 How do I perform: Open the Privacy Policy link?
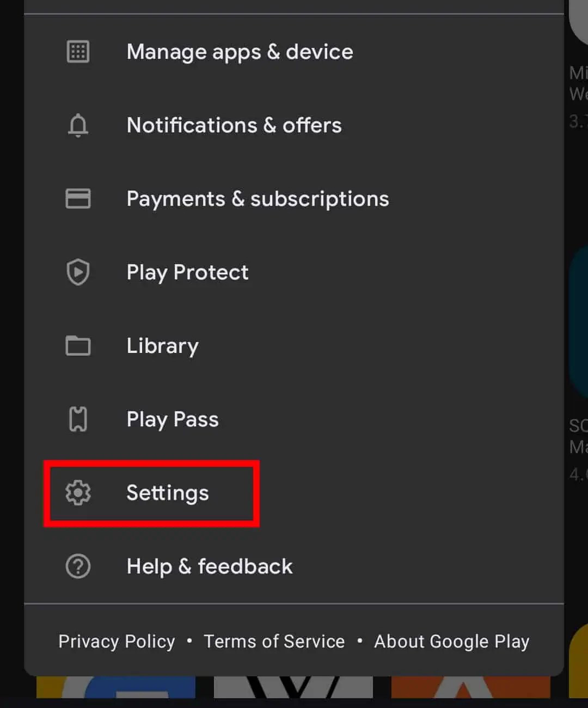[116, 641]
